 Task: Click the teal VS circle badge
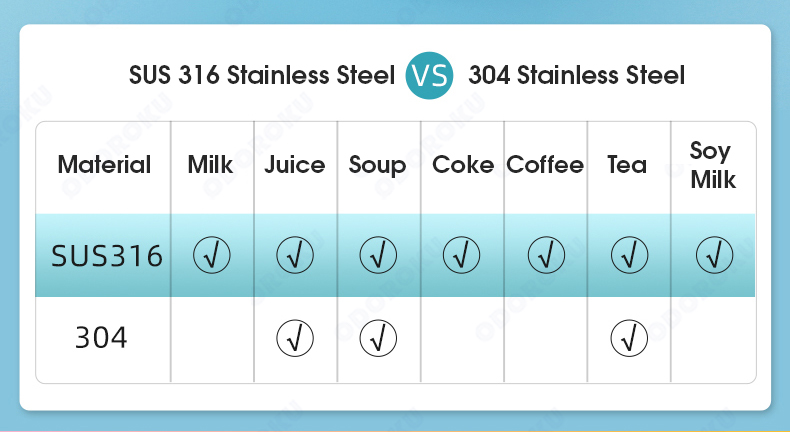pyautogui.click(x=429, y=75)
